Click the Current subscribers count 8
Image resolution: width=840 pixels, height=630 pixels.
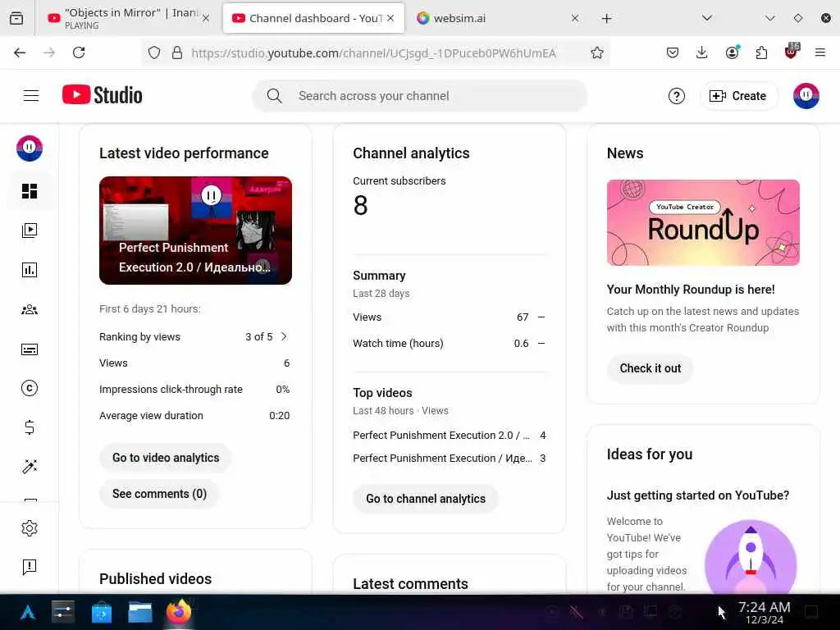click(x=361, y=206)
